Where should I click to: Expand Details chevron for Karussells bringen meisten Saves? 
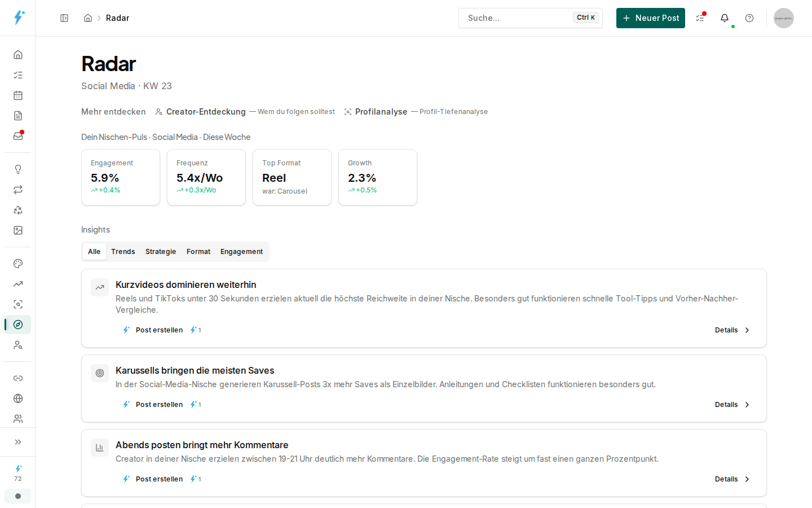pyautogui.click(x=732, y=405)
